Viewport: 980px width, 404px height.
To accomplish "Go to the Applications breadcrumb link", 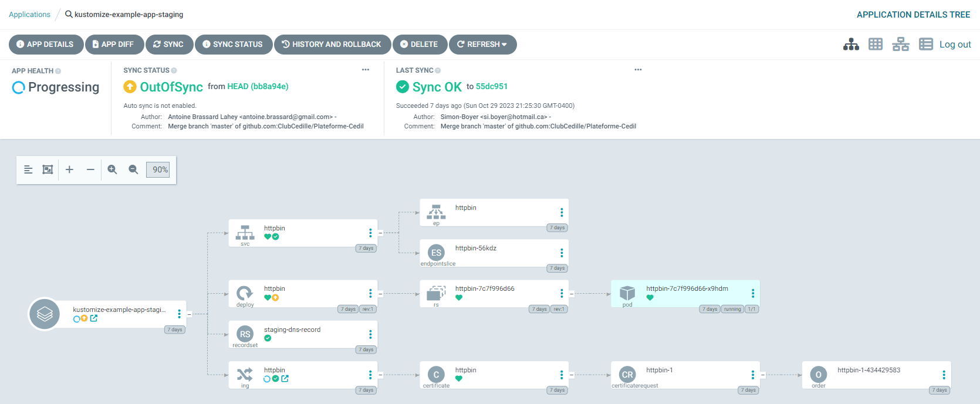I will pos(29,15).
